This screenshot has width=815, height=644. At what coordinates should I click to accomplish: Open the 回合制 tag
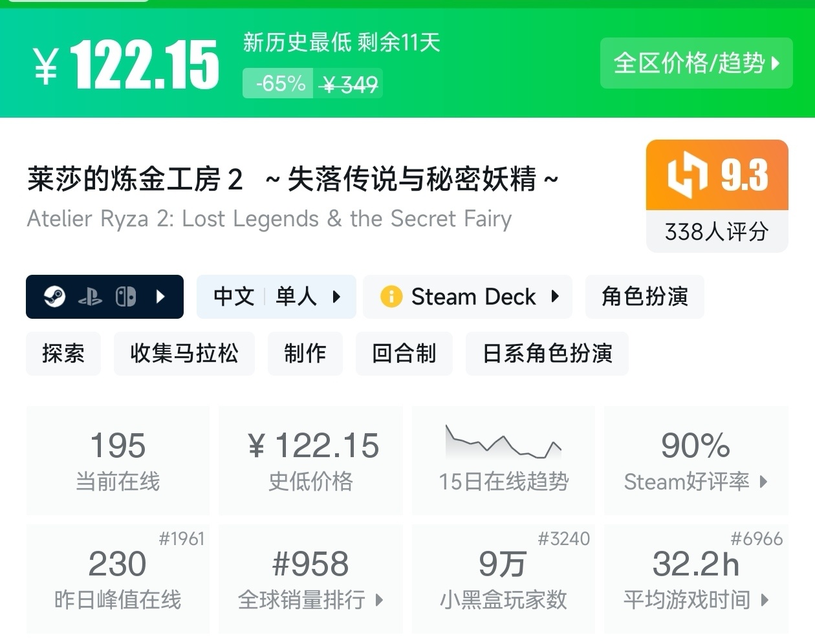404,354
